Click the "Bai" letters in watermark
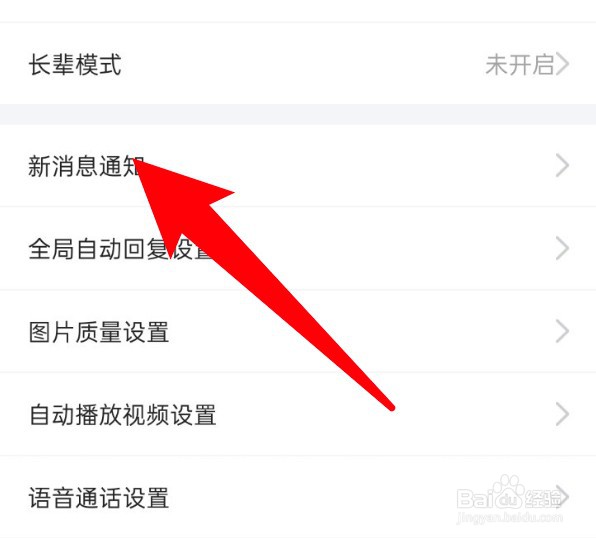 (474, 498)
